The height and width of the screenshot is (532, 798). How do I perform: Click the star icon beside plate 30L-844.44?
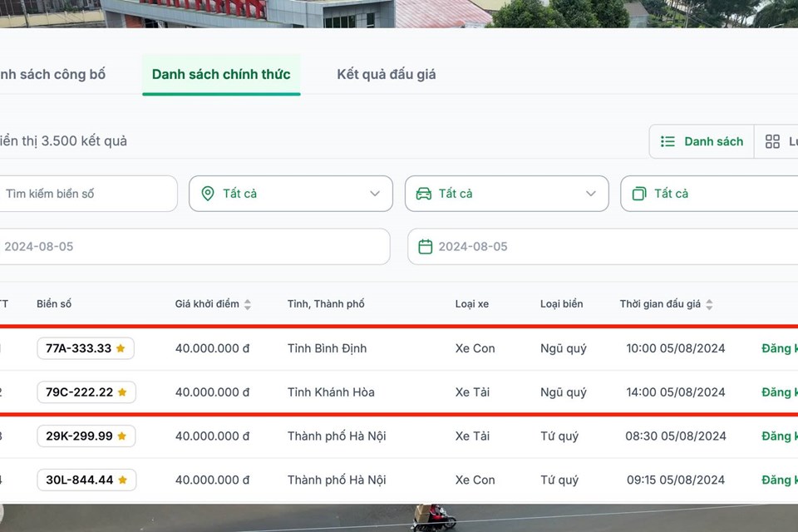tap(122, 480)
